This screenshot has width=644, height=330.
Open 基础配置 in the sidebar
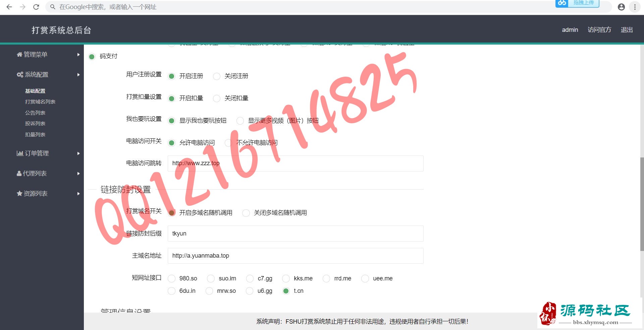35,91
